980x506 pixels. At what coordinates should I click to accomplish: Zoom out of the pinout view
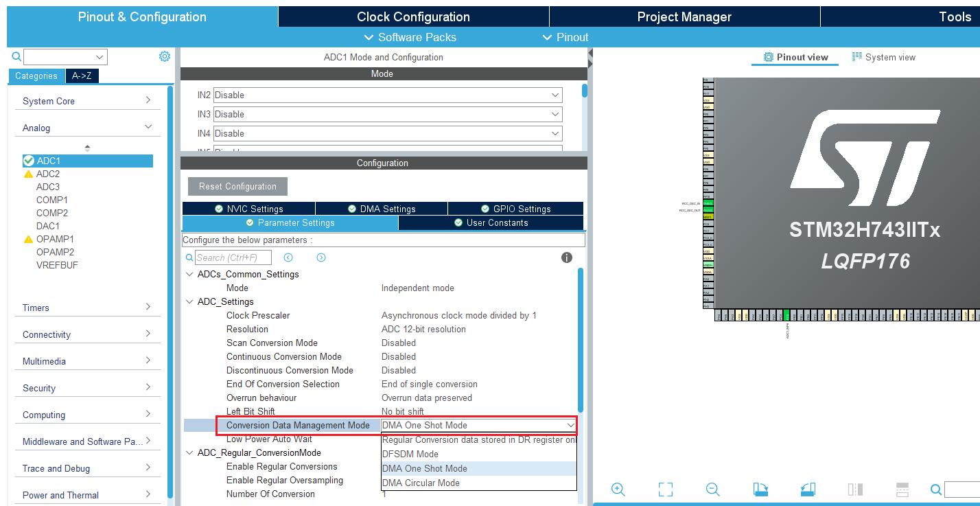pyautogui.click(x=712, y=490)
